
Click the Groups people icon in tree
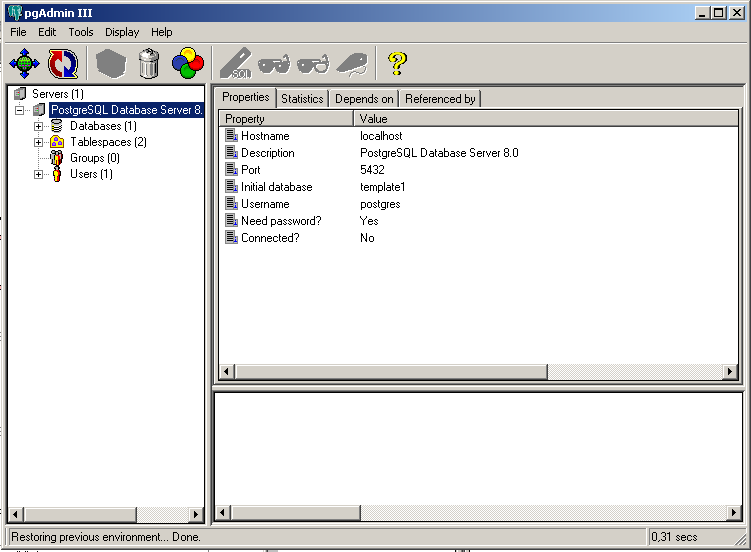[57, 158]
